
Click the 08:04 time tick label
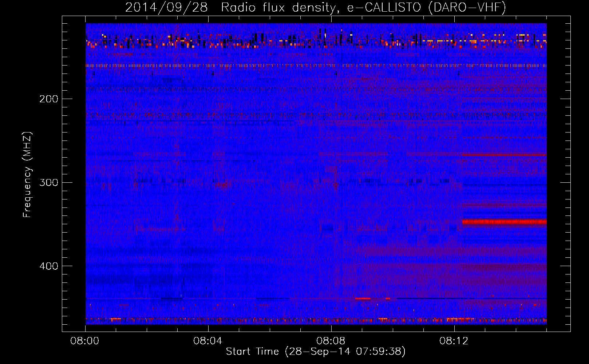click(x=208, y=341)
